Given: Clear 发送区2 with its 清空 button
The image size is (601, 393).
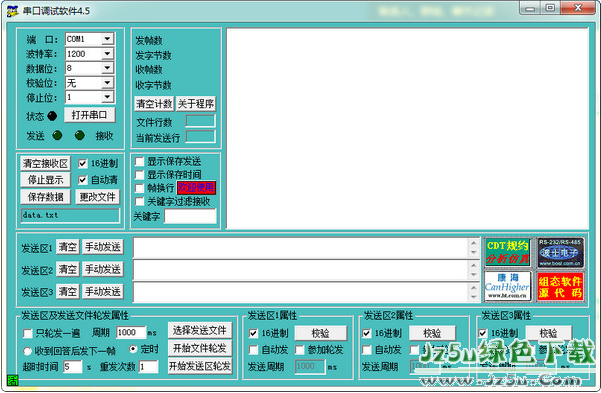Looking at the screenshot, I should [x=68, y=269].
